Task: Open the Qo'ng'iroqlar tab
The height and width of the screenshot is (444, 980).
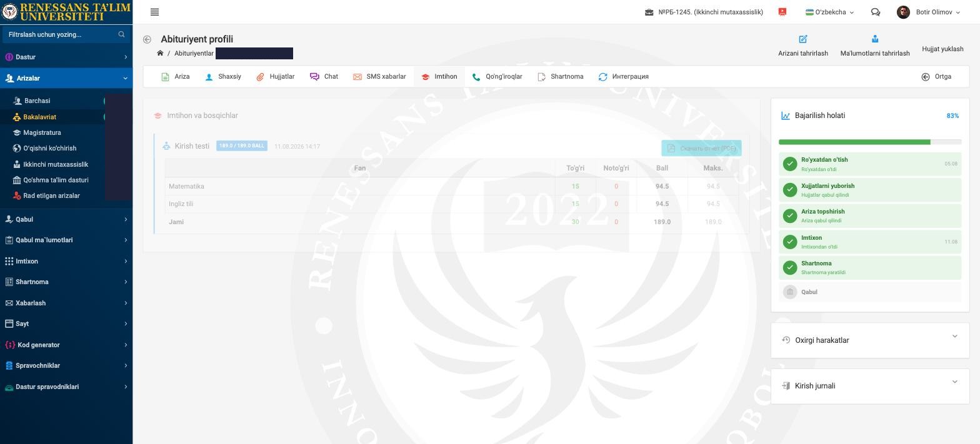Action: tap(497, 77)
